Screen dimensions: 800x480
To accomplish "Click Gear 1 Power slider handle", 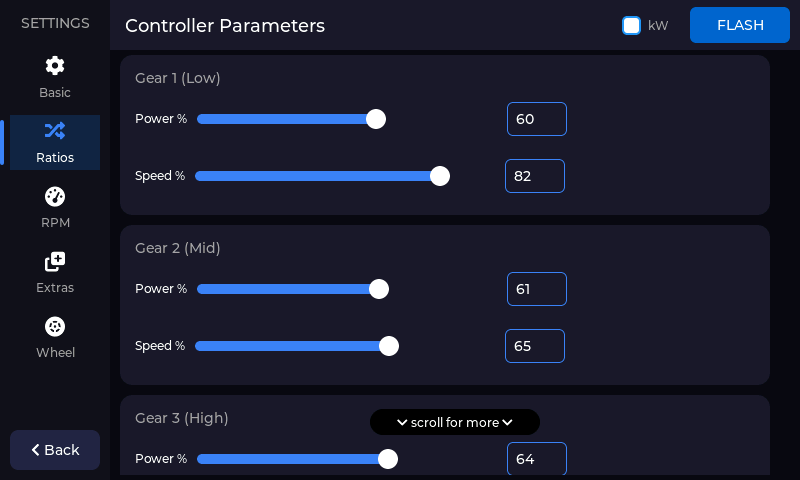I will click(376, 119).
